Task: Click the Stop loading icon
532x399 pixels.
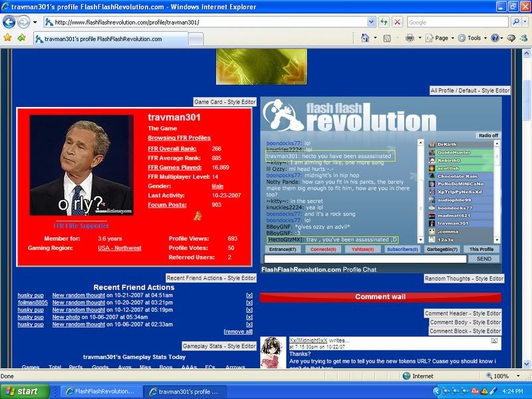Action: coord(397,22)
